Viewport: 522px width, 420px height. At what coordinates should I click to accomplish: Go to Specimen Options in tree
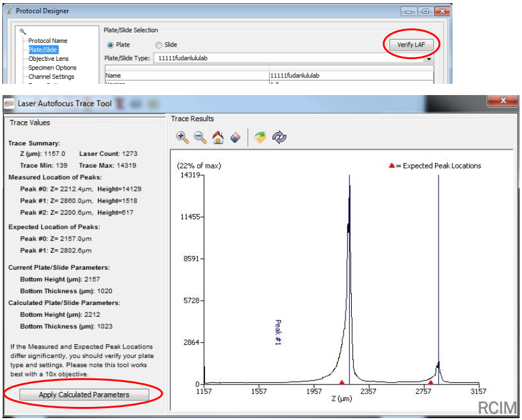click(x=52, y=68)
